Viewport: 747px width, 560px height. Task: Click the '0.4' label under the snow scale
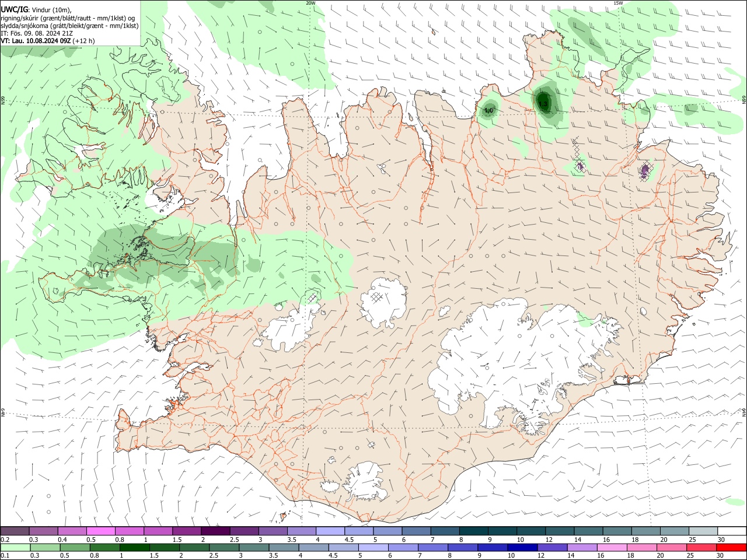62,540
